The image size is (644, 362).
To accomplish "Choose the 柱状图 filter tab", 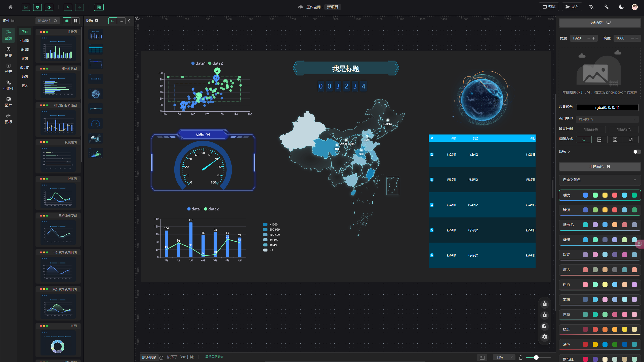I will point(25,40).
